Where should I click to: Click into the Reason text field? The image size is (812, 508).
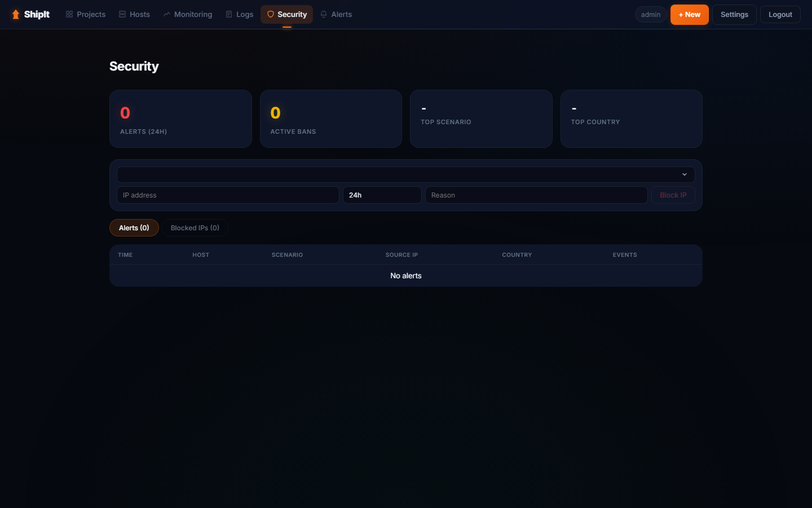(536, 195)
